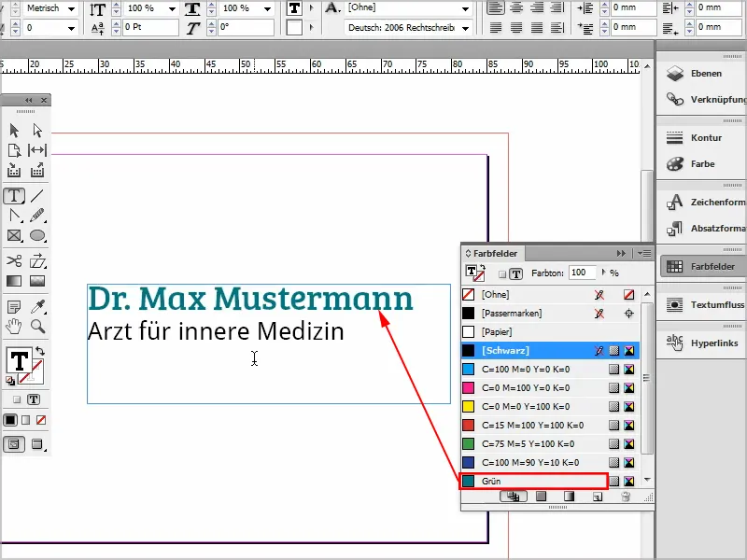The image size is (747, 560).
Task: Click the skew angle 0° field
Action: pyautogui.click(x=246, y=27)
